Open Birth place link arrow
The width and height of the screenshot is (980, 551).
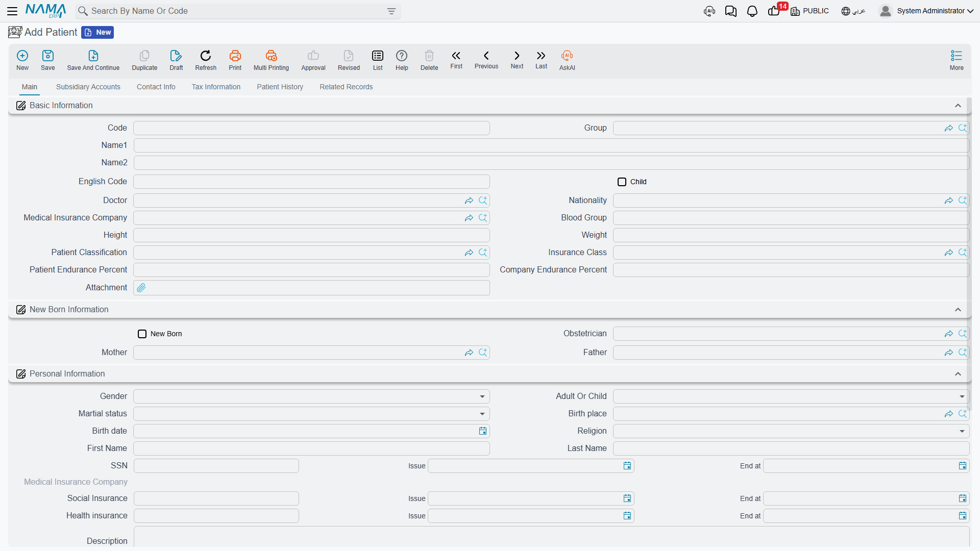click(948, 414)
